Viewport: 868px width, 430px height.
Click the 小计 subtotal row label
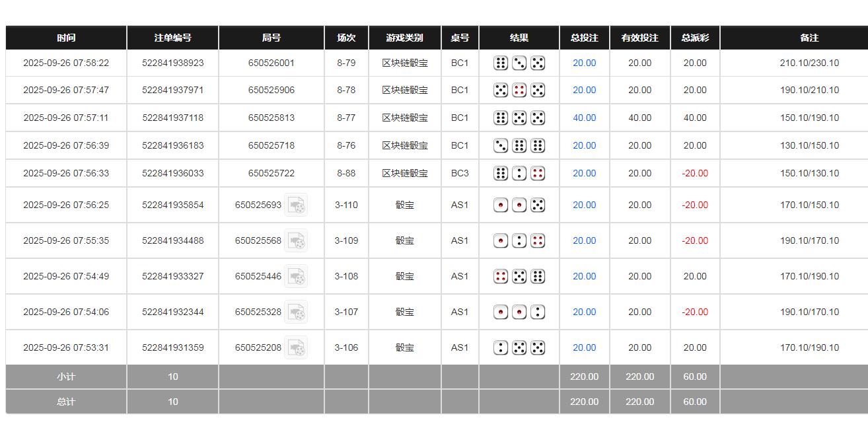pyautogui.click(x=66, y=377)
